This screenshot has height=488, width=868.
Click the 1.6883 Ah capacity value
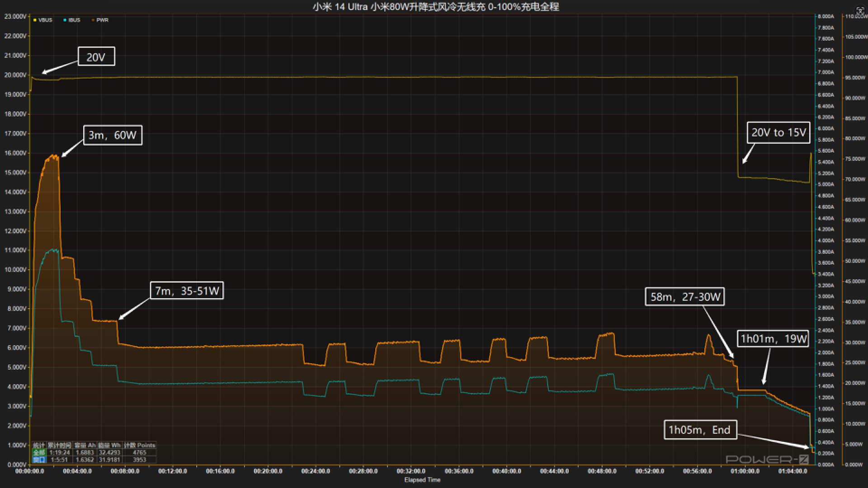point(85,452)
